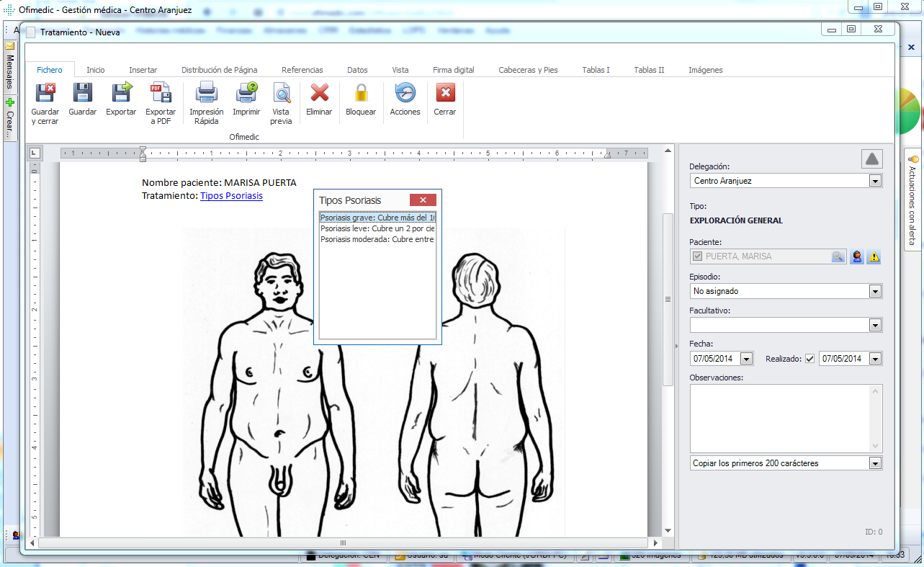Select Psoriasis leve list entry
The image size is (924, 567).
[x=377, y=228]
